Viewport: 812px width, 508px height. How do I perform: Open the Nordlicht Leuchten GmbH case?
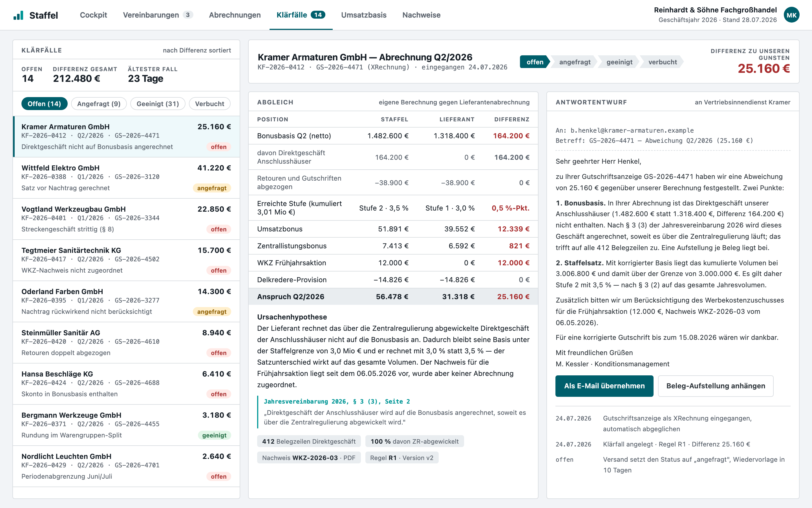[x=126, y=466]
